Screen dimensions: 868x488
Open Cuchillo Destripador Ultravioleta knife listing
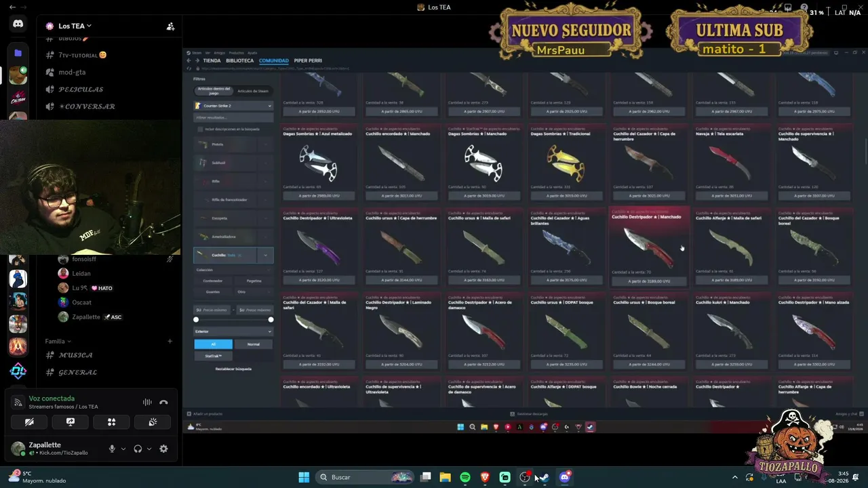click(319, 249)
